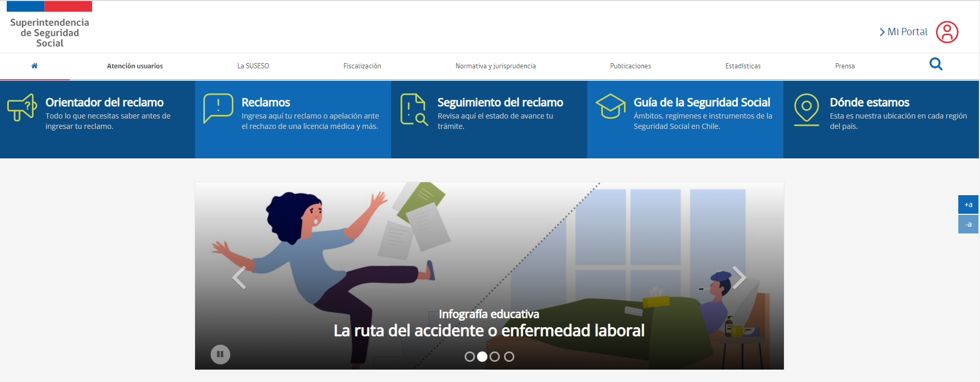Screen dimensions: 980x382
Task: Click the user profile avatar icon
Action: click(x=947, y=32)
